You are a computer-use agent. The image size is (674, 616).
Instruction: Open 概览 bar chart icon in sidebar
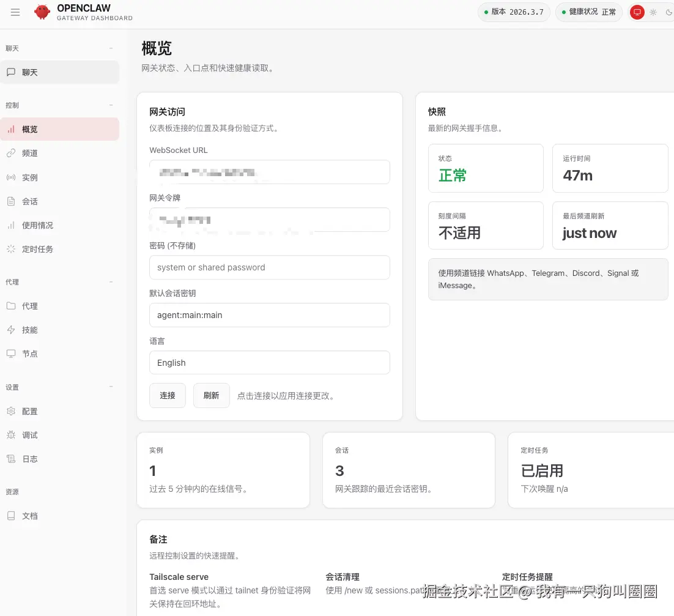11,129
